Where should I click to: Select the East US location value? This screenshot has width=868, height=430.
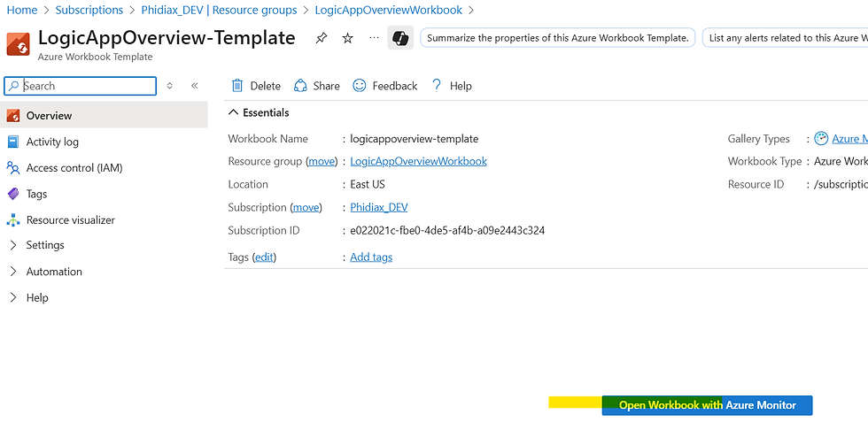(x=368, y=185)
